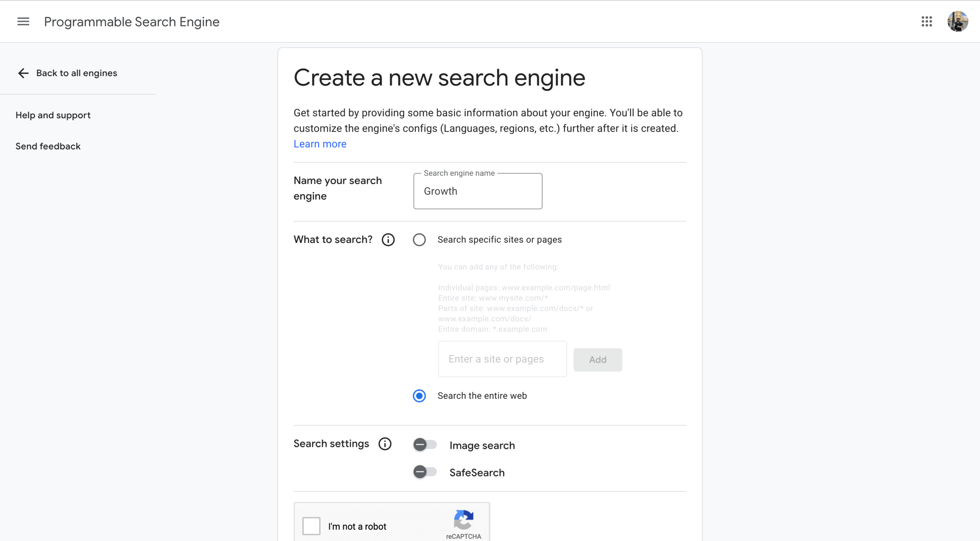The height and width of the screenshot is (541, 980).
Task: Toggle the Image search switch
Action: pyautogui.click(x=425, y=445)
